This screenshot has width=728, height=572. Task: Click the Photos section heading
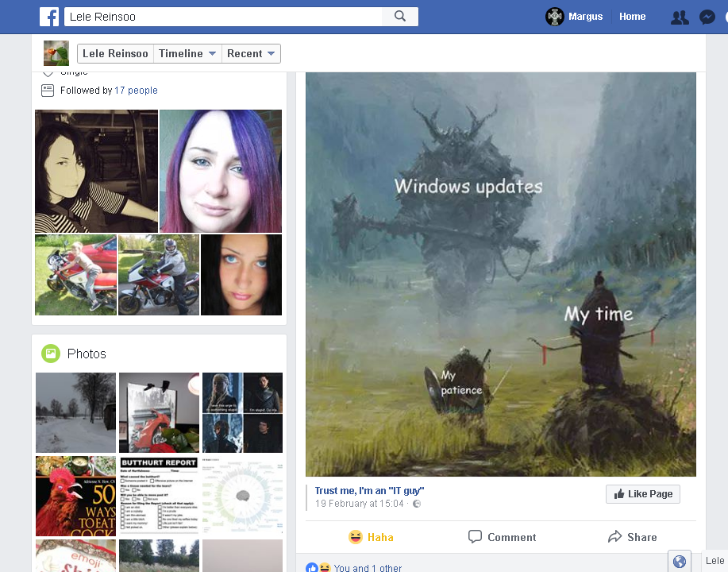coord(87,354)
